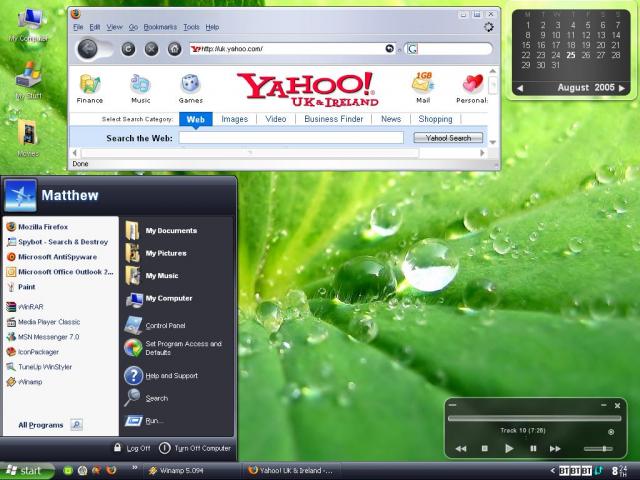
Task: Open Help and Support
Action: (161, 376)
